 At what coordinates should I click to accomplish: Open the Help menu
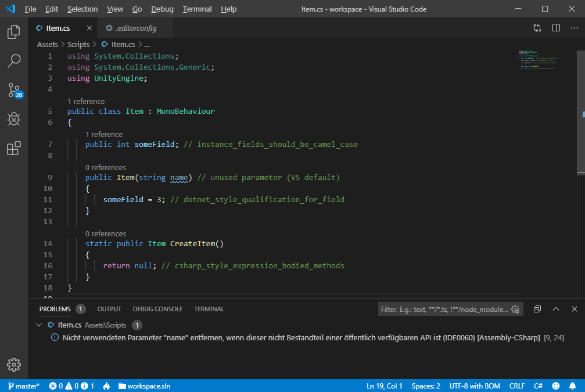tap(229, 9)
